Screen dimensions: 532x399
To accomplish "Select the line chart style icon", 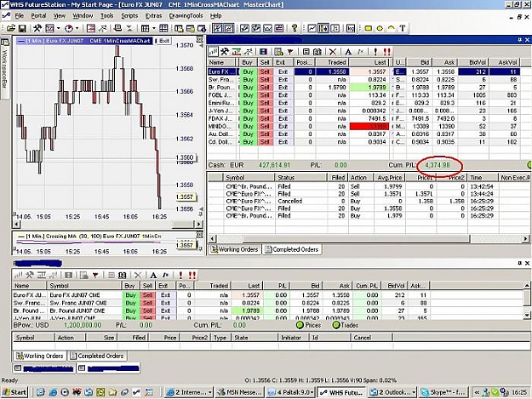I will [x=312, y=28].
